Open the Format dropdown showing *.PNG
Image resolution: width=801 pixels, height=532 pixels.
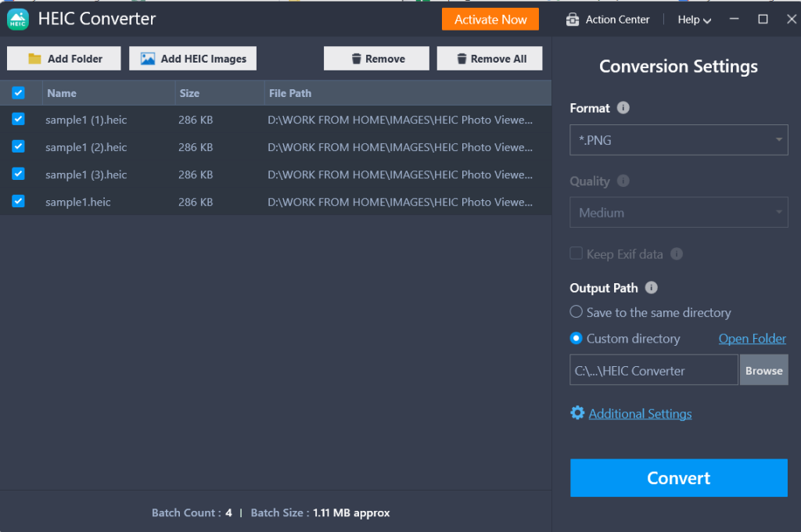(679, 140)
